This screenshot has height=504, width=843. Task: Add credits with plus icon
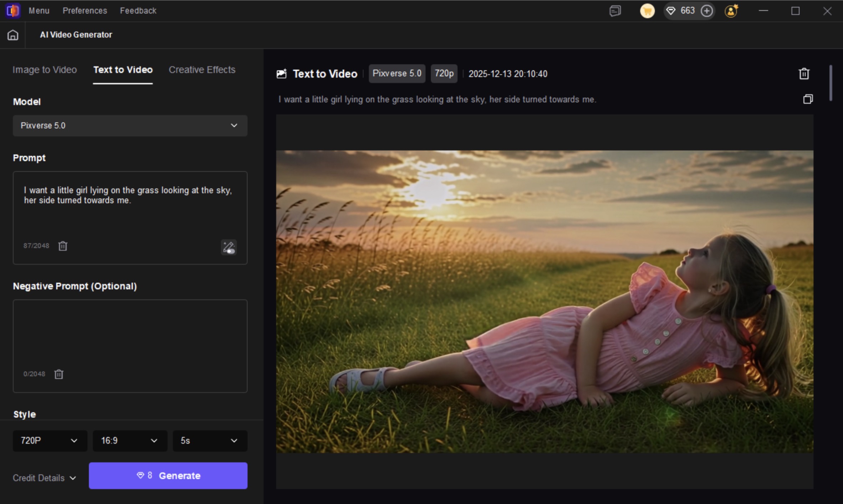click(706, 11)
